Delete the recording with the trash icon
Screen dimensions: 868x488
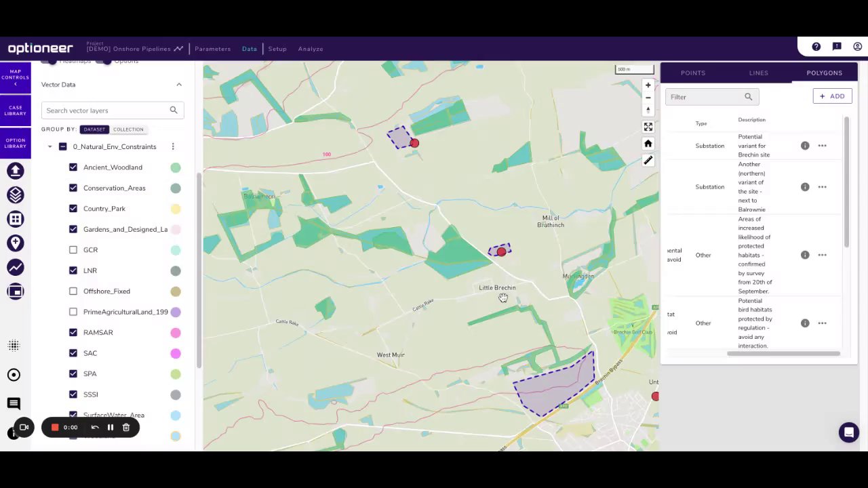[126, 427]
